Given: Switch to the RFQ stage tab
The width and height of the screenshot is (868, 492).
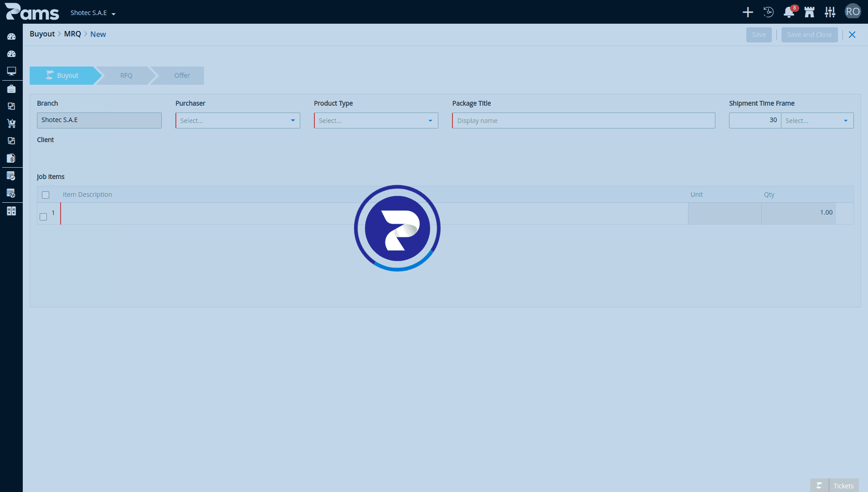Looking at the screenshot, I should [x=126, y=76].
